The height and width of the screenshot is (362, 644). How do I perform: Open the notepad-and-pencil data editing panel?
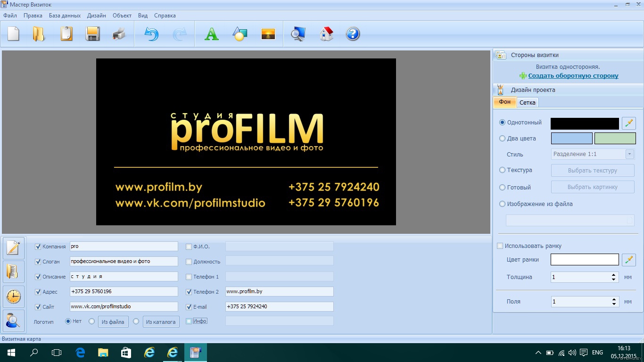click(x=13, y=247)
